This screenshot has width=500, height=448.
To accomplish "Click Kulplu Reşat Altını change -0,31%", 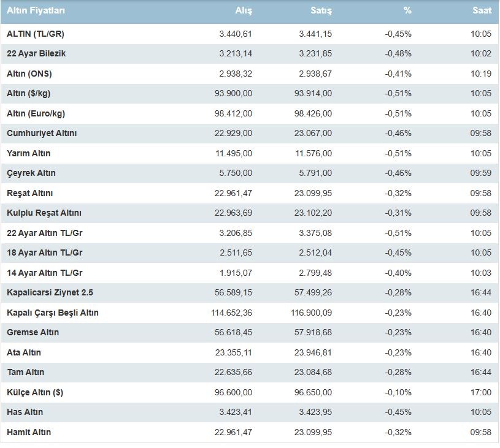I will (398, 213).
